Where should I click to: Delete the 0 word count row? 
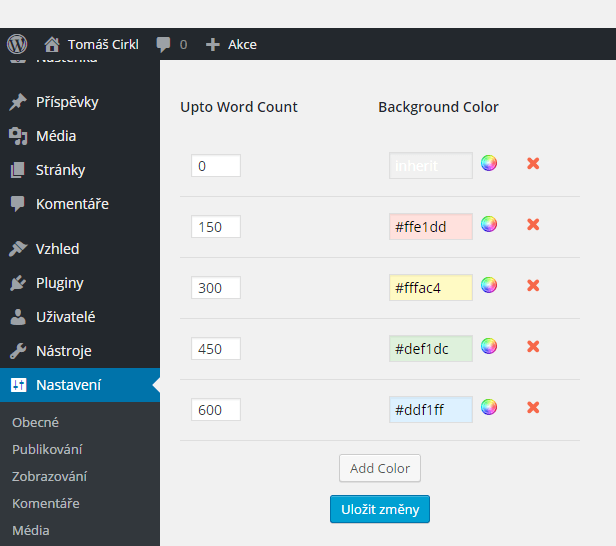click(533, 163)
